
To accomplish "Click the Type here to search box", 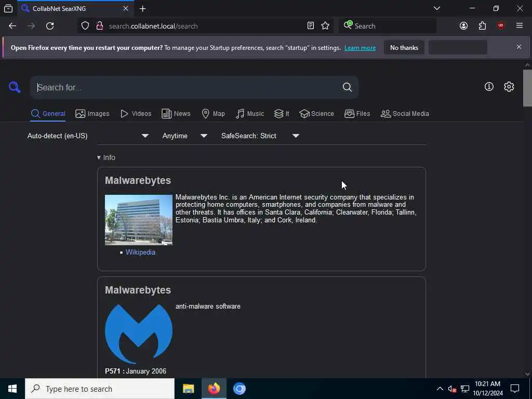I will (x=100, y=389).
